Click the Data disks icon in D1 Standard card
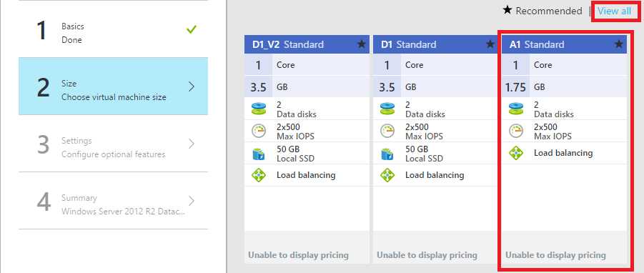644x273 pixels. click(x=387, y=109)
